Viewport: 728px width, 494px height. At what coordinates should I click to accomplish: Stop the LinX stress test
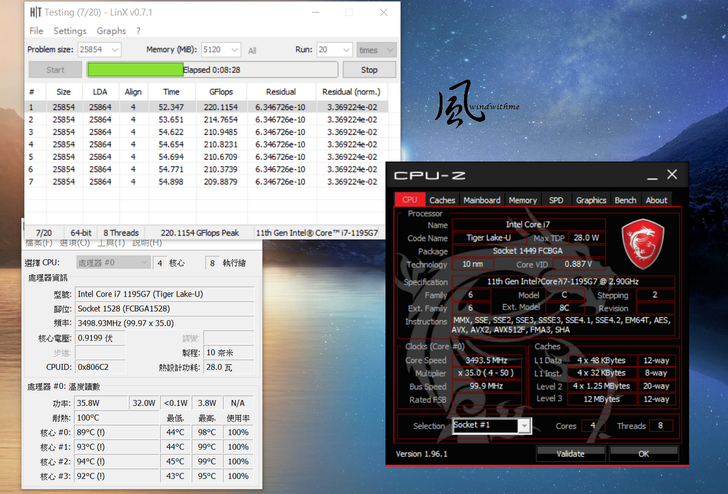pyautogui.click(x=369, y=70)
